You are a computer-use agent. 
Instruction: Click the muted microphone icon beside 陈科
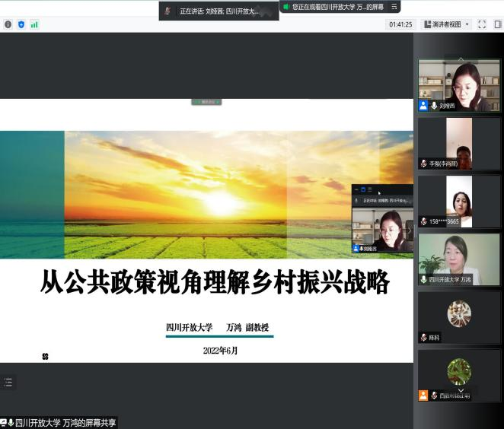coord(424,337)
